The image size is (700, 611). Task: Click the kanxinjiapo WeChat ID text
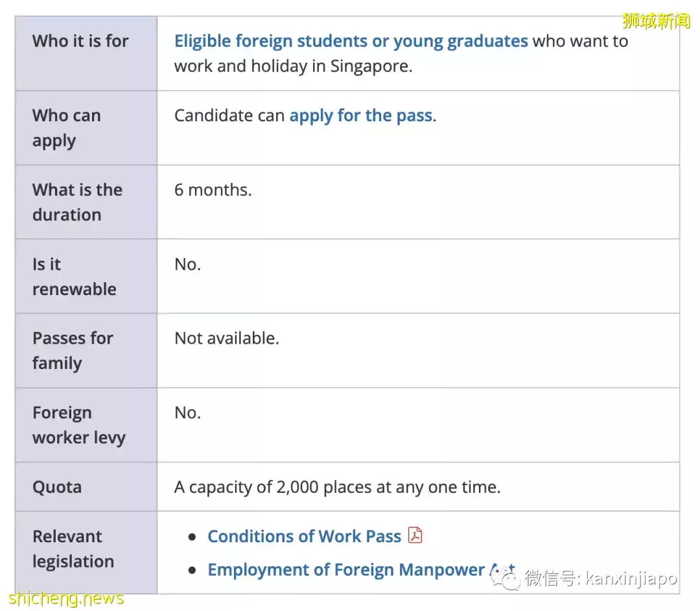[x=631, y=578]
